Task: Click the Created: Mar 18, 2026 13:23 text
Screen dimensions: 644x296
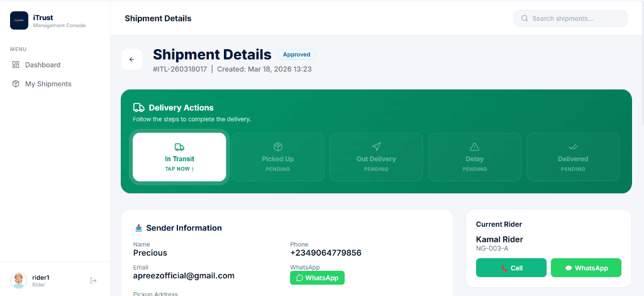Action: [264, 69]
